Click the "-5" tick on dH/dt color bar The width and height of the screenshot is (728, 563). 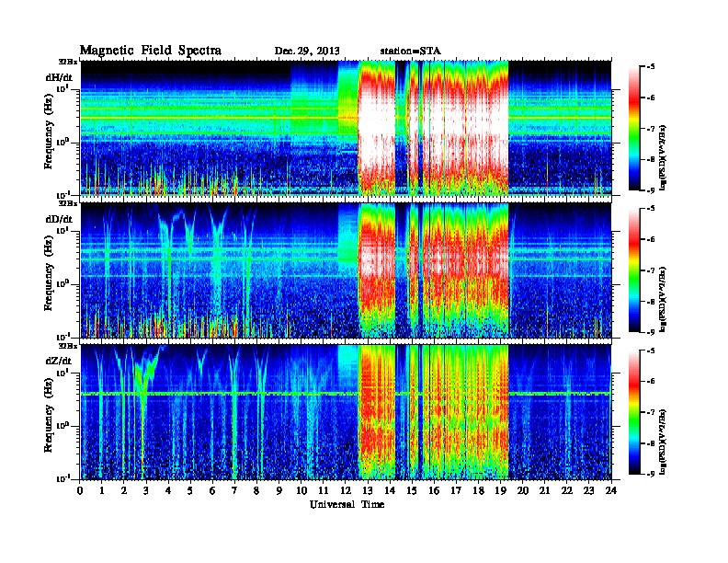coord(651,67)
